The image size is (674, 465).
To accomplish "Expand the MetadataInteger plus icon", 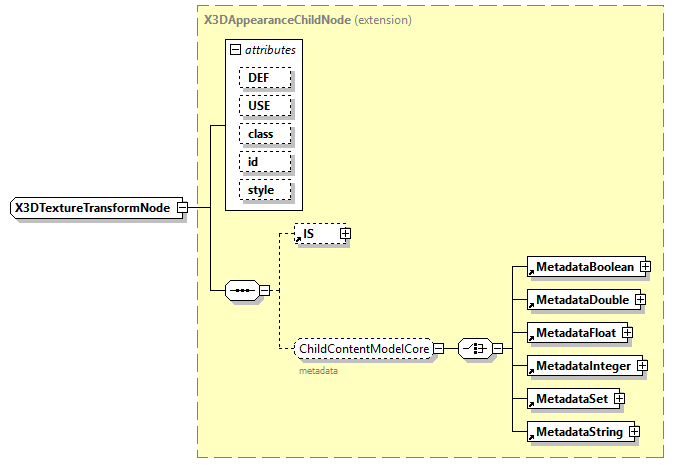I will point(641,366).
